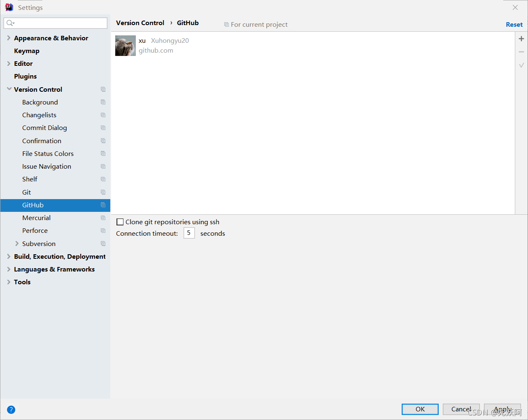Viewport: 528px width, 420px height.
Task: Click project-level icon beside Confirmation
Action: pos(103,141)
